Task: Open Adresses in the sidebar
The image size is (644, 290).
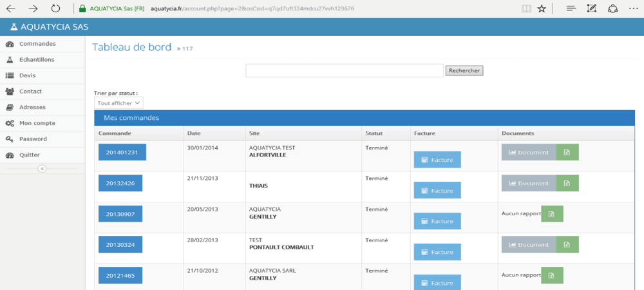Action: click(43, 107)
